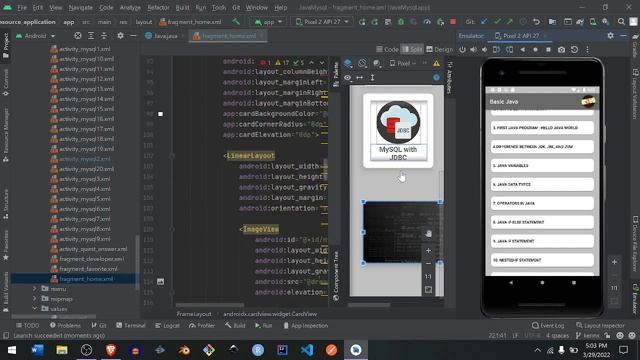
Task: Toggle design view options eye icon
Action: point(347,77)
